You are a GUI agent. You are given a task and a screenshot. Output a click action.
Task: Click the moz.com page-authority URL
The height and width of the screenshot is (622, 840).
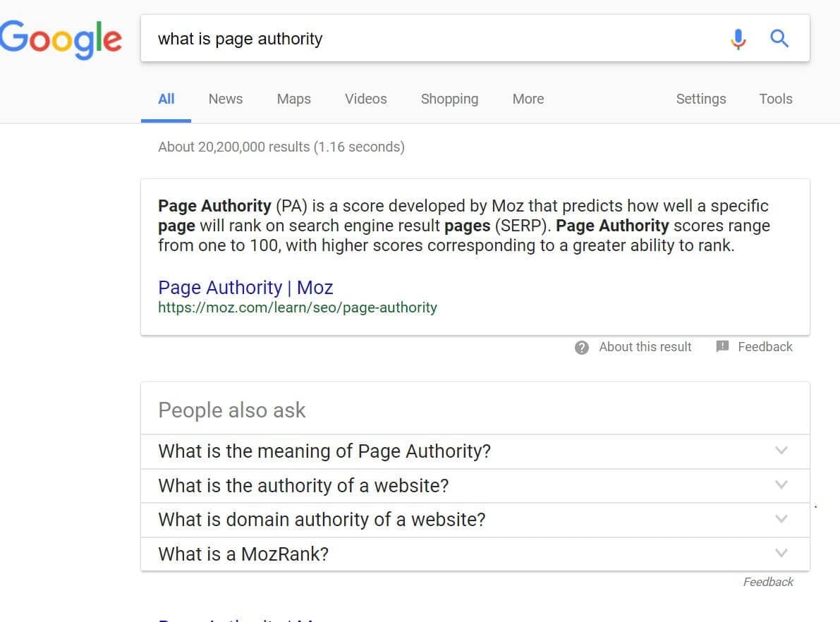(298, 307)
